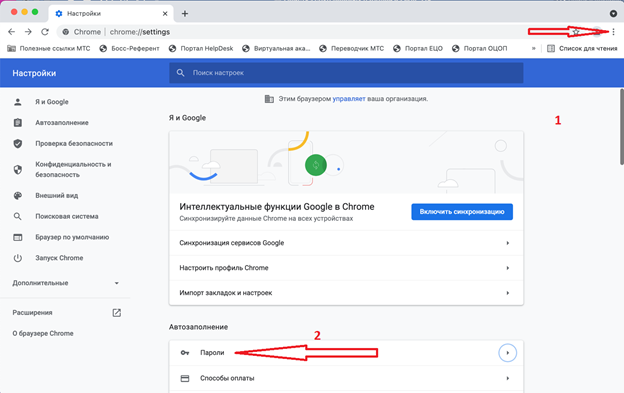624x393 pixels.
Task: Select Автозаполнение in the sidebar
Action: coord(62,123)
